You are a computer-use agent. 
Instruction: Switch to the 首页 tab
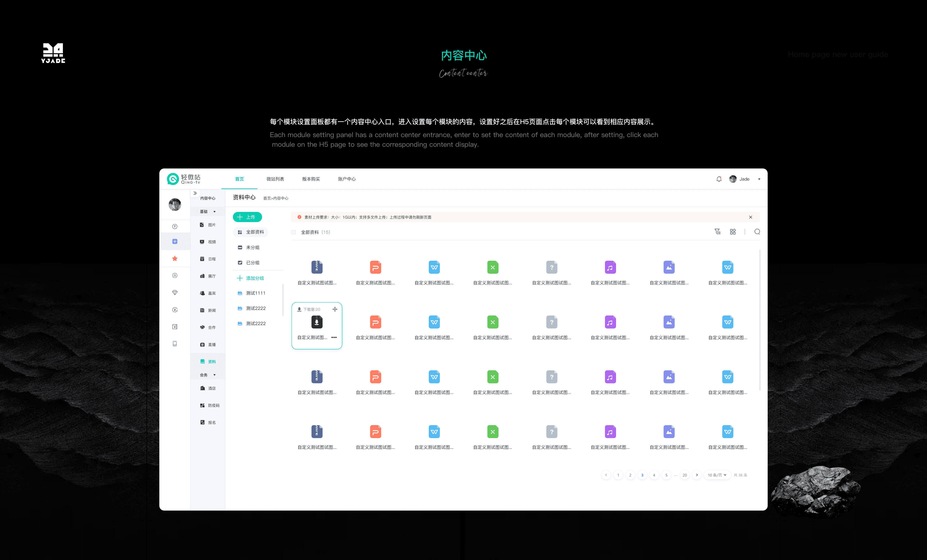pyautogui.click(x=239, y=179)
